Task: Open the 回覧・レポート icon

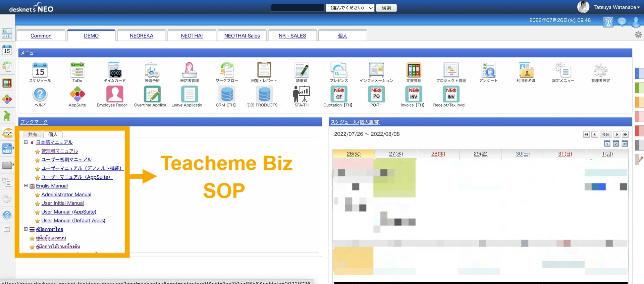Action: click(x=264, y=69)
